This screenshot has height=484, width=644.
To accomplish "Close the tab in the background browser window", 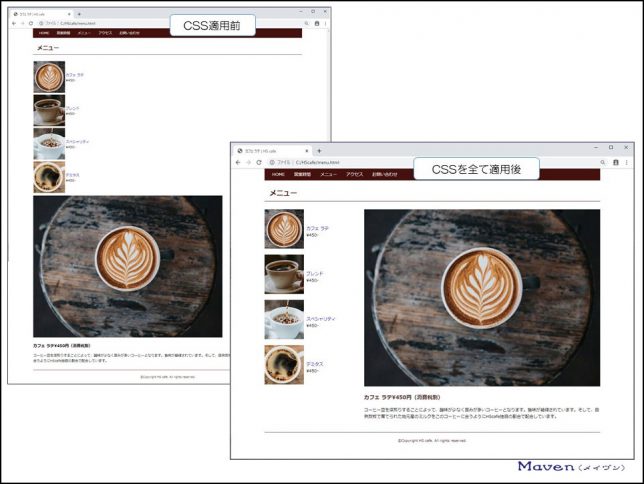I will coord(69,14).
